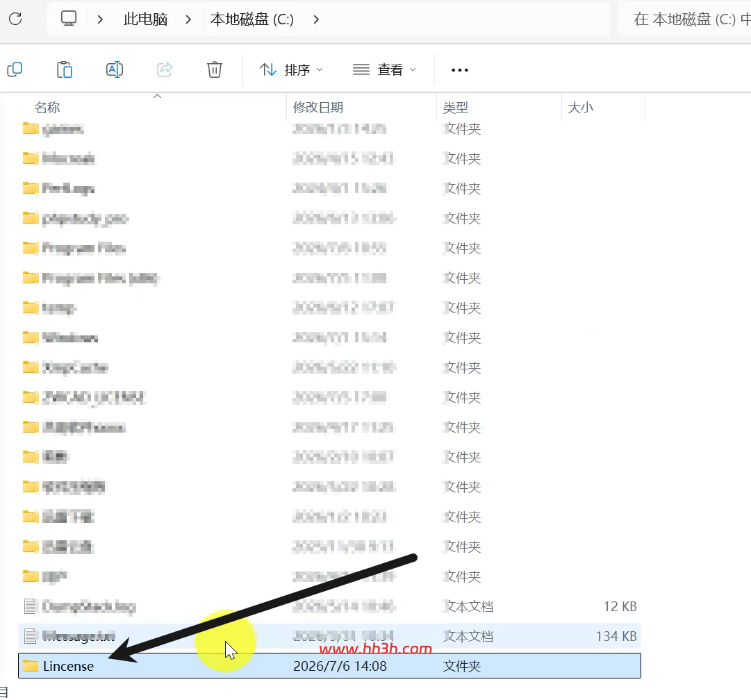The height and width of the screenshot is (700, 751).
Task: Click the Rename icon in toolbar
Action: pos(115,70)
